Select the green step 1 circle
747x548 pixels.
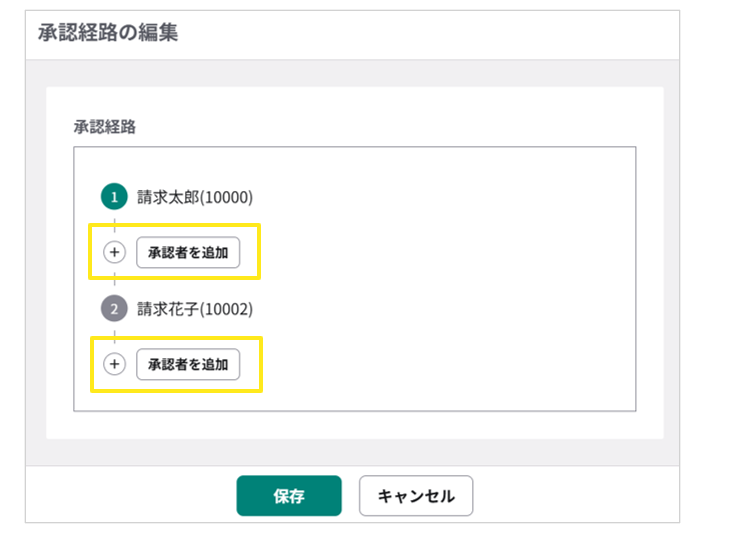pos(114,197)
